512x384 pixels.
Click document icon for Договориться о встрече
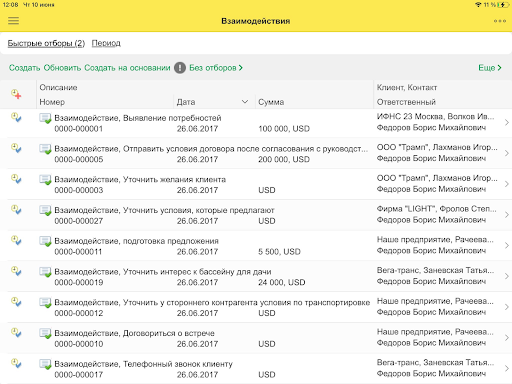[x=45, y=333]
